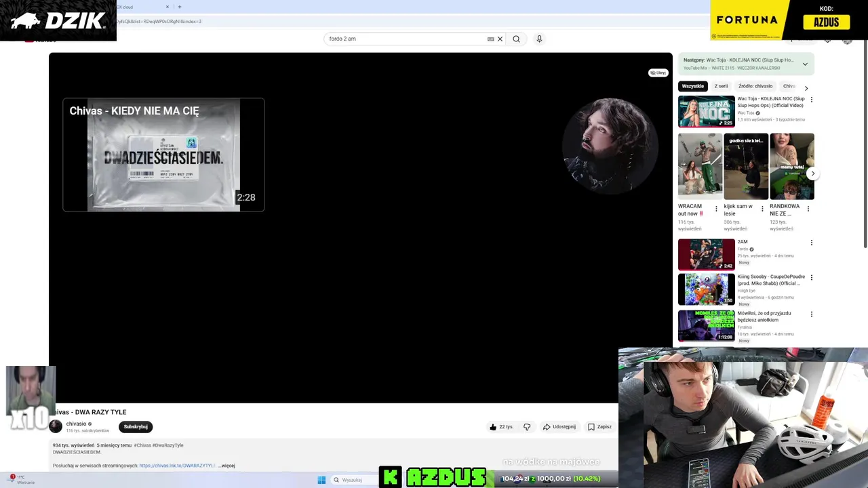
Task: Open Kiing Scooby - CoupeDePoudre title
Action: [771, 280]
